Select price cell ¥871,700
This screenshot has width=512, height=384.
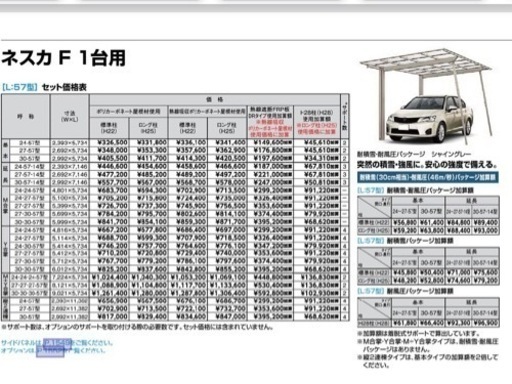pyautogui.click(x=230, y=222)
